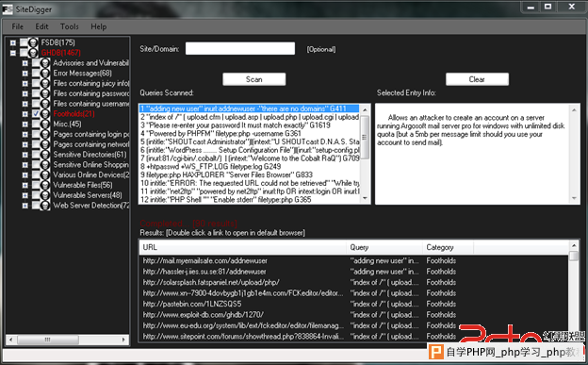Select the www.exploit-db.com/ghdb/1270/ result link

coord(204,315)
